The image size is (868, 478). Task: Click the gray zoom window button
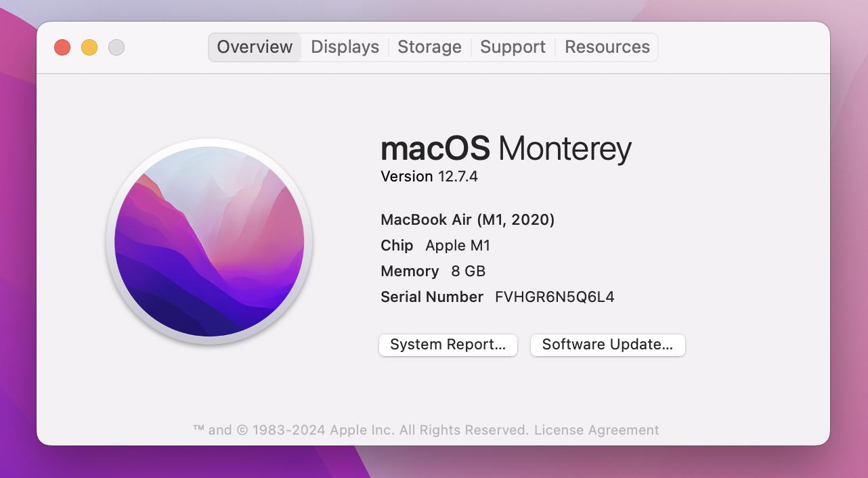click(x=116, y=47)
